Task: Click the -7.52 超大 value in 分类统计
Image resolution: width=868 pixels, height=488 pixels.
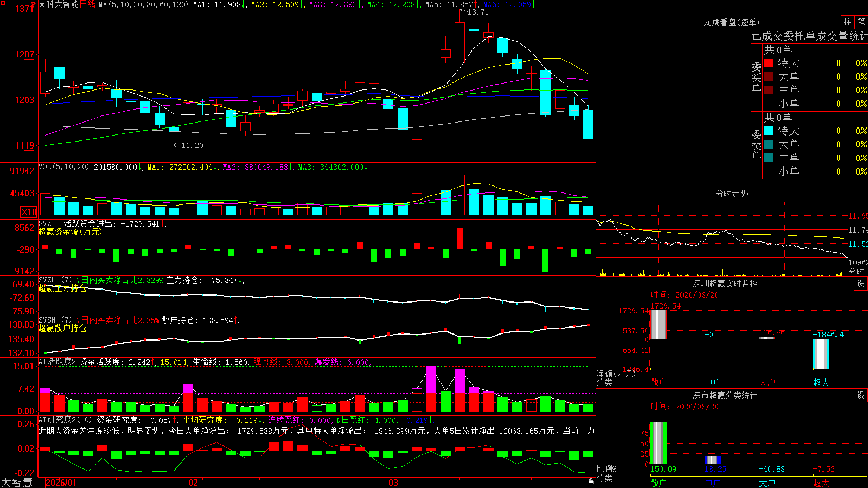Action: click(x=824, y=469)
